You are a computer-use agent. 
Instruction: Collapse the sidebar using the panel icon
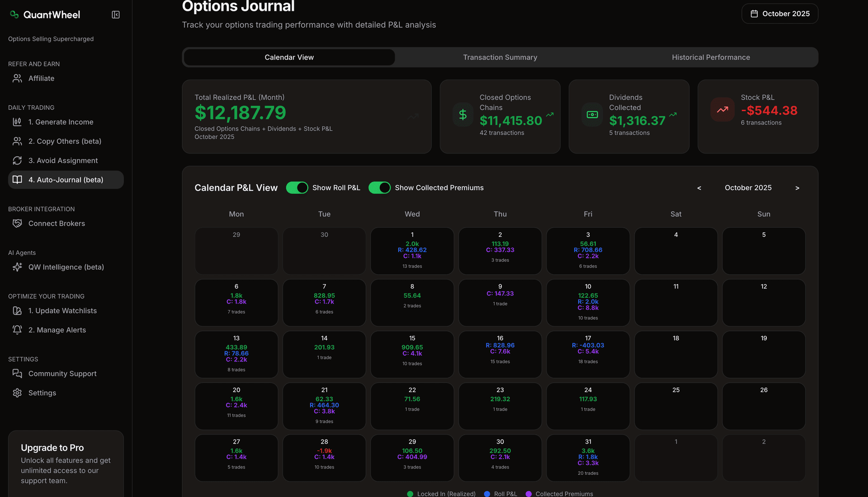coord(115,14)
